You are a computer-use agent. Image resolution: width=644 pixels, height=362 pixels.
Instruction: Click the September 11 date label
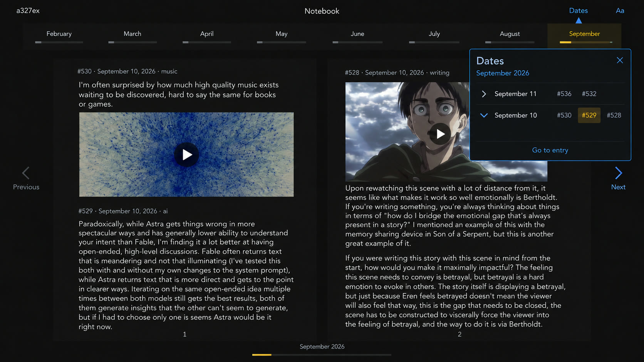[515, 94]
